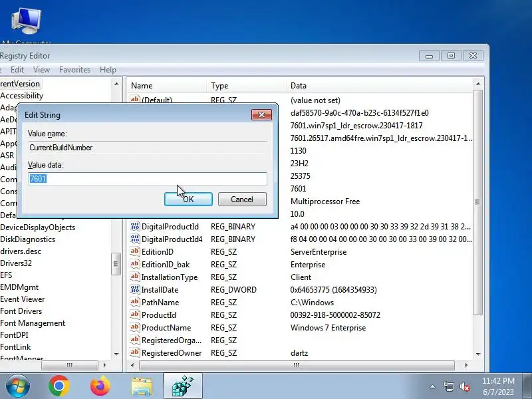The image size is (532, 399).
Task: Click the RegisteredOrganization string value icon
Action: tap(135, 340)
